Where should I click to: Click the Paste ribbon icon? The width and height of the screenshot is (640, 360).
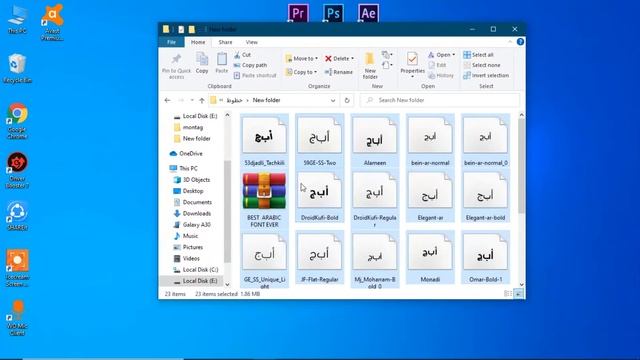click(222, 63)
